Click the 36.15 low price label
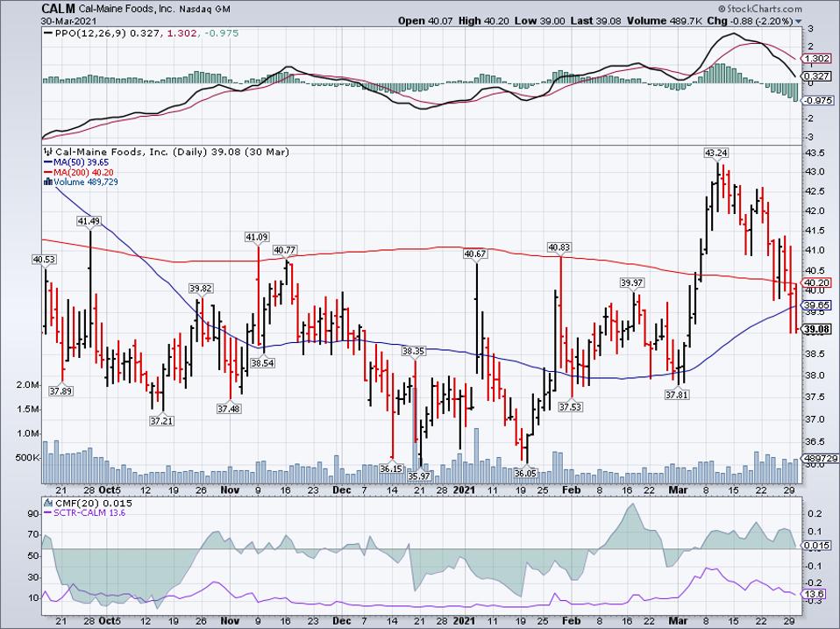The image size is (840, 629). (391, 468)
